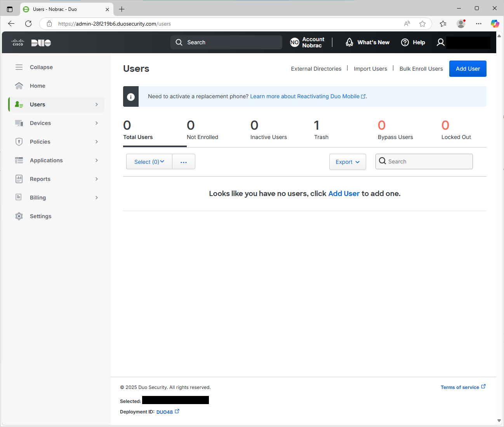Go back using the browser back arrow
Screen dimensions: 504x427
point(11,24)
